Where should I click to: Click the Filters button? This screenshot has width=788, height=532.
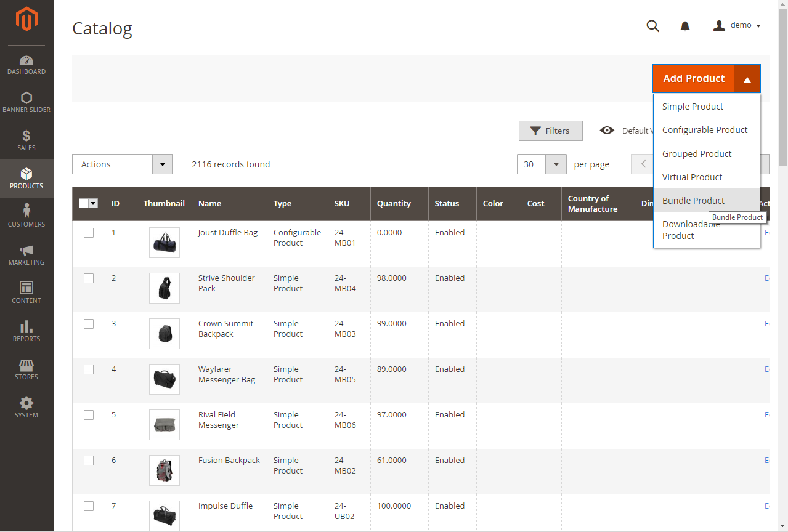[550, 131]
